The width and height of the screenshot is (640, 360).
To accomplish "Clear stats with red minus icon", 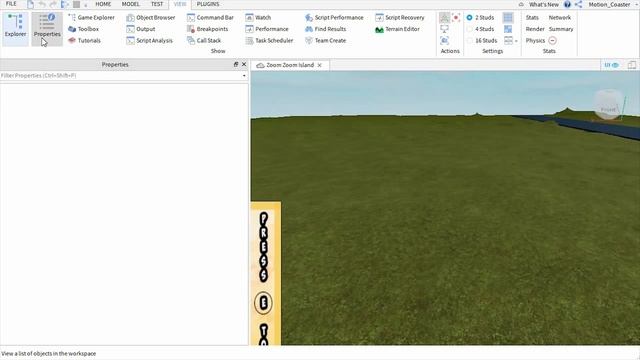I will [552, 40].
